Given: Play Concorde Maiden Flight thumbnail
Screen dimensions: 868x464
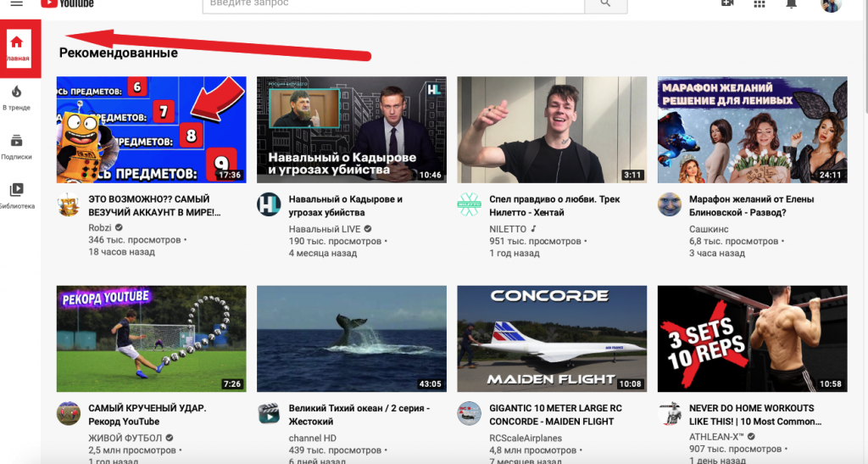Looking at the screenshot, I should click(552, 338).
